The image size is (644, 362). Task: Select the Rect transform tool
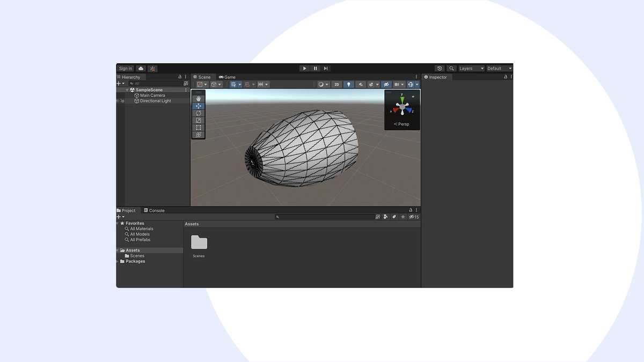click(199, 127)
